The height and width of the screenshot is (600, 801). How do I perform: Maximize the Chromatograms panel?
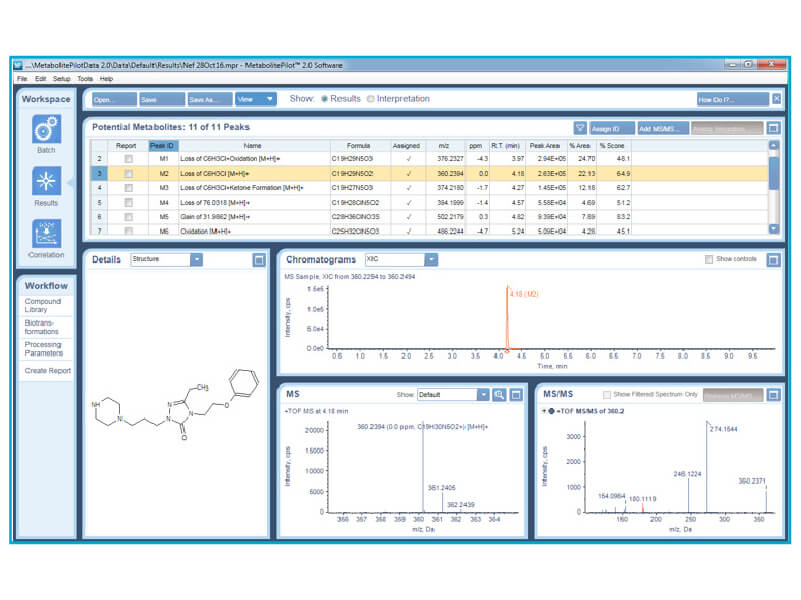click(x=773, y=260)
